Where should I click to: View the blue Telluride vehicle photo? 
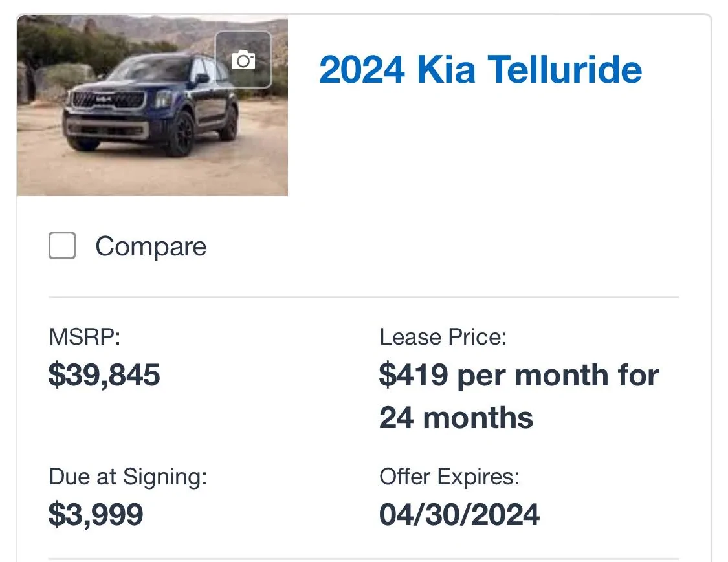pyautogui.click(x=152, y=105)
